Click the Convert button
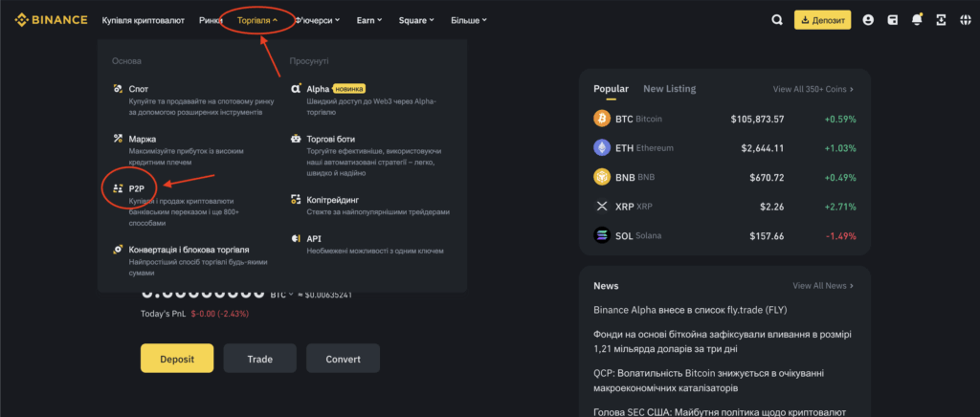Screen dimensions: 980x417 tap(343, 359)
